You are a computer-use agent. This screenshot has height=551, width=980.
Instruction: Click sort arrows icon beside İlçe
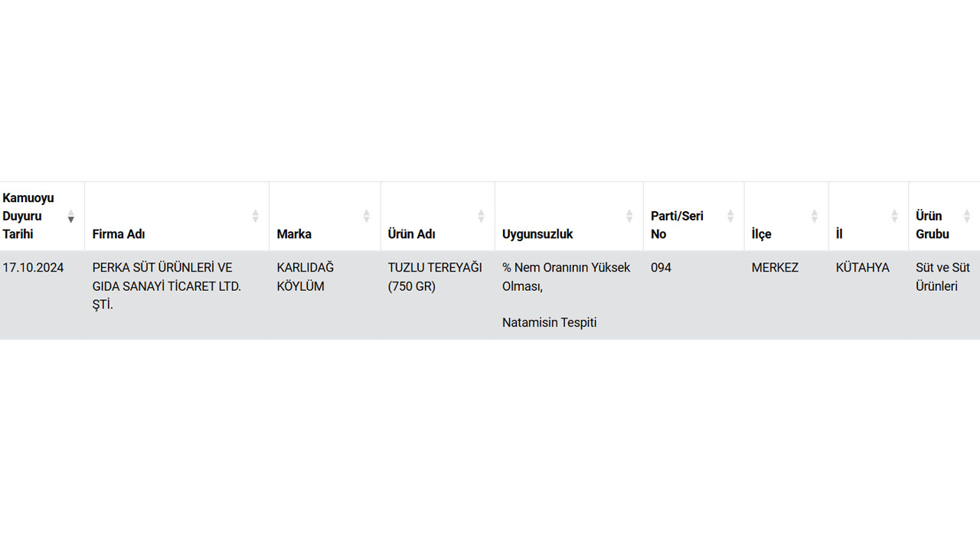point(815,217)
